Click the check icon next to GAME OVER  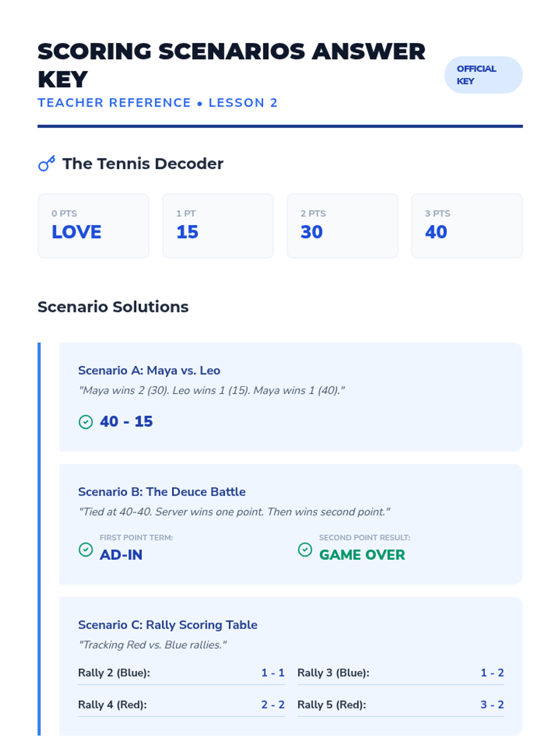(305, 550)
